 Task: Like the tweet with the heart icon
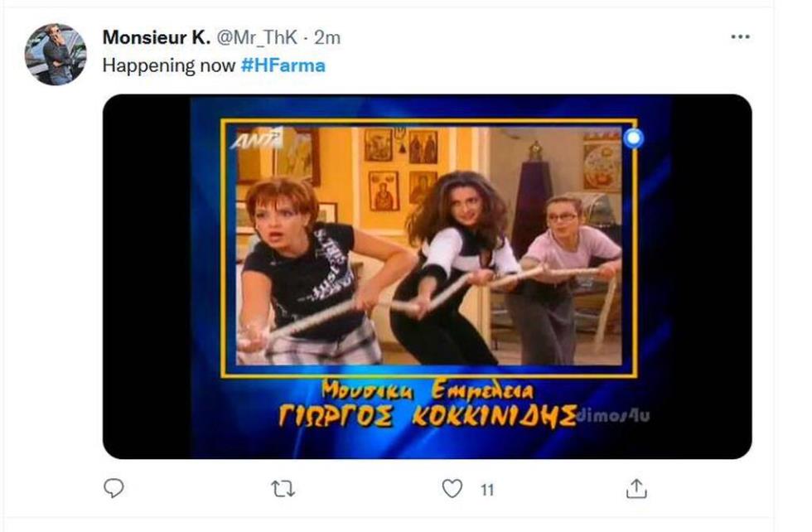click(x=452, y=488)
